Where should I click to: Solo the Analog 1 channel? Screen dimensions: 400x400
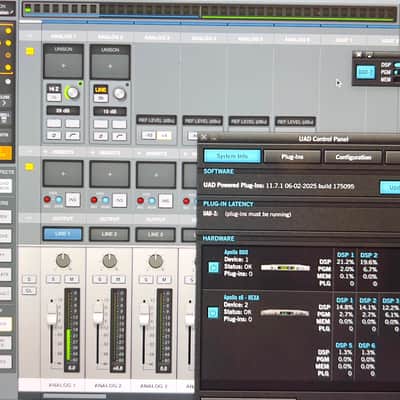[54, 279]
